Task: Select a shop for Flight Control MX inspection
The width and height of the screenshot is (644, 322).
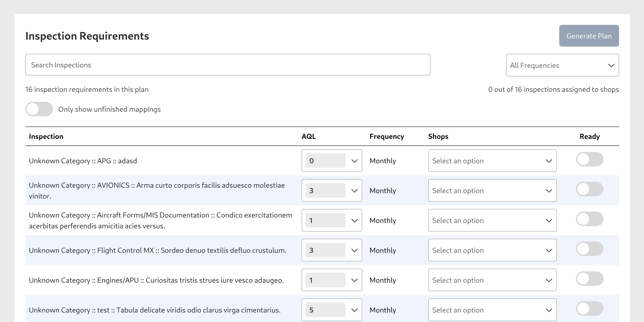Action: click(x=492, y=250)
